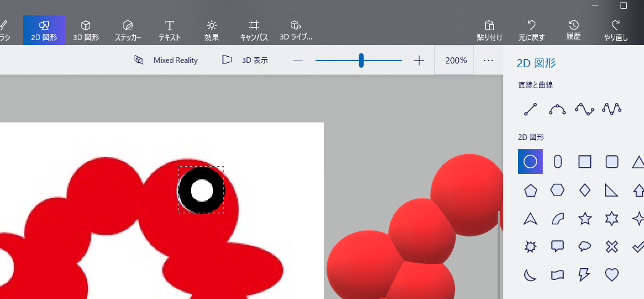The image size is (644, 299).
Task: Select the heart shape
Action: pos(611,274)
